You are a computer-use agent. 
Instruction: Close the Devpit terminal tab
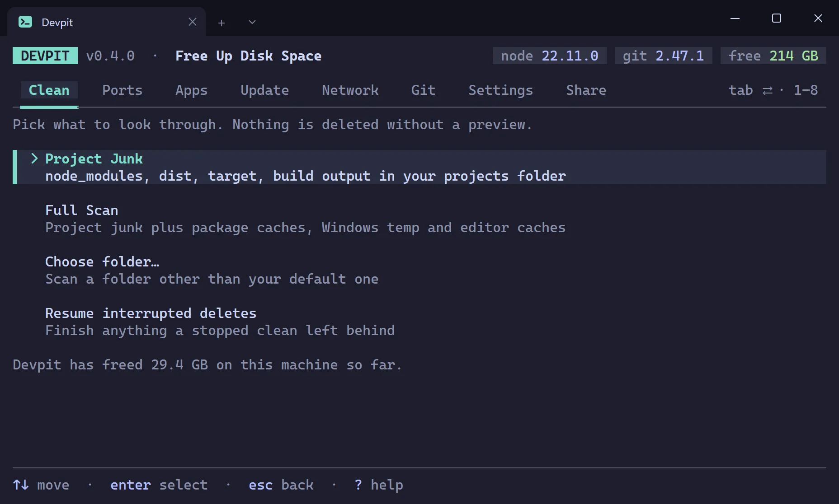[x=193, y=22]
